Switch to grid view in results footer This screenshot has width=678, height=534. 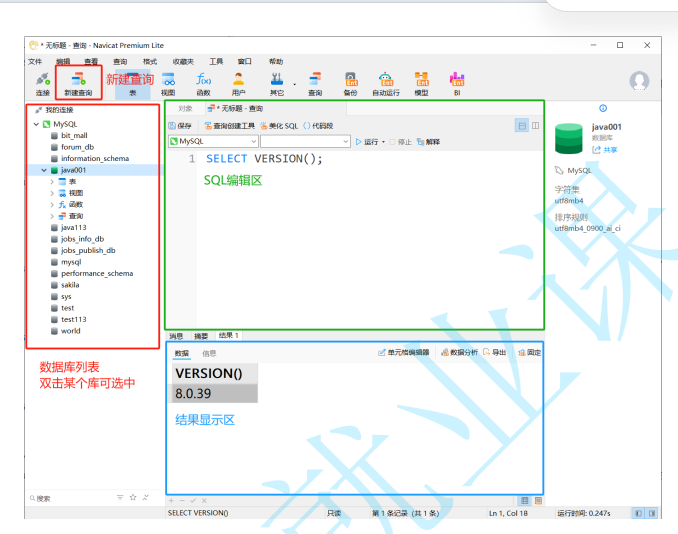pyautogui.click(x=524, y=501)
